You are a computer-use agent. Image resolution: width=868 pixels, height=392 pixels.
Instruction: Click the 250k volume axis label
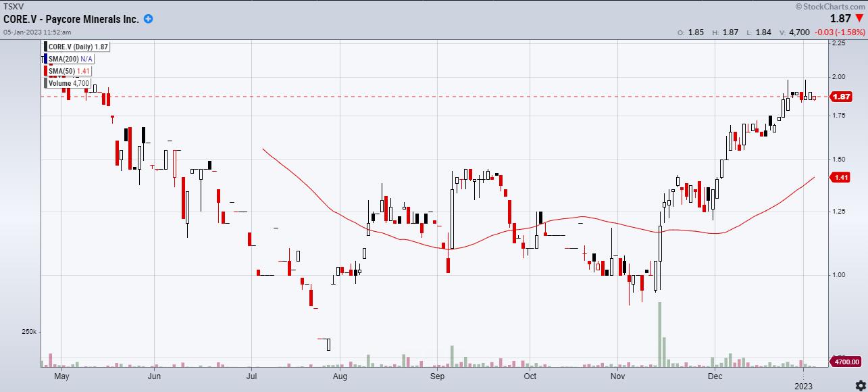pos(28,333)
